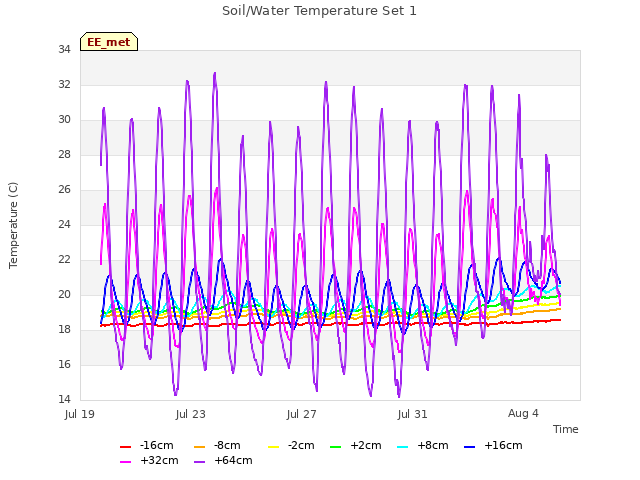
Task: Click the 32 y-axis tick label
Action: [64, 84]
